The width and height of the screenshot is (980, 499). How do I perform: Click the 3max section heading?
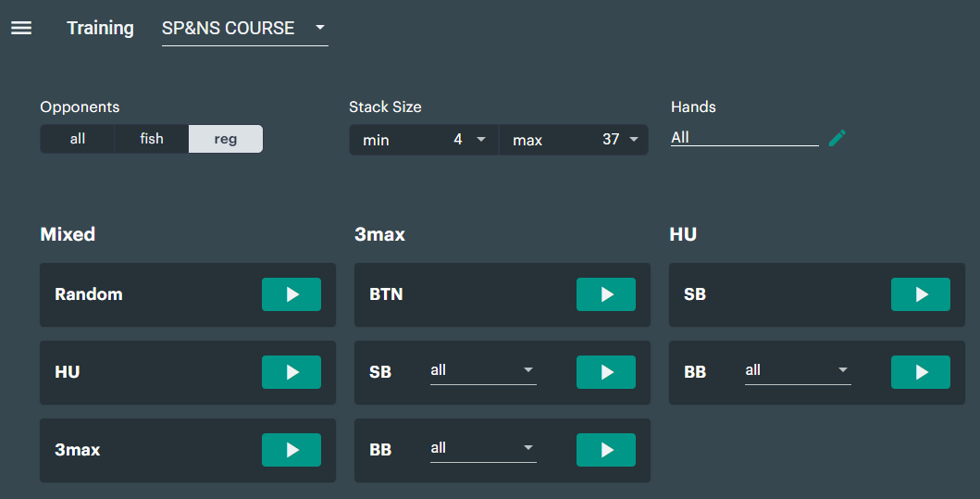(380, 234)
